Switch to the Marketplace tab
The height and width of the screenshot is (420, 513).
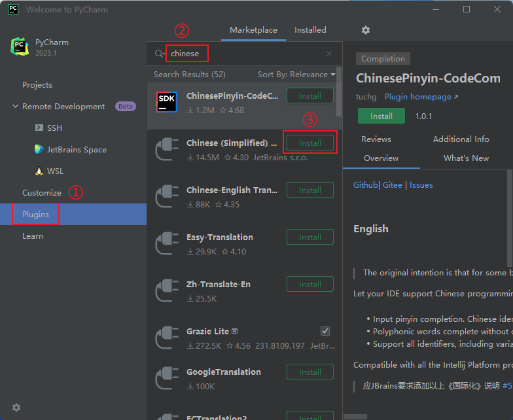point(253,30)
